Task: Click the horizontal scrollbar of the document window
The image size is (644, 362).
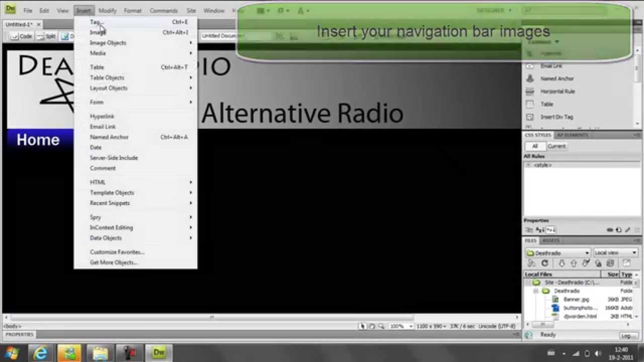Action: click(x=211, y=318)
